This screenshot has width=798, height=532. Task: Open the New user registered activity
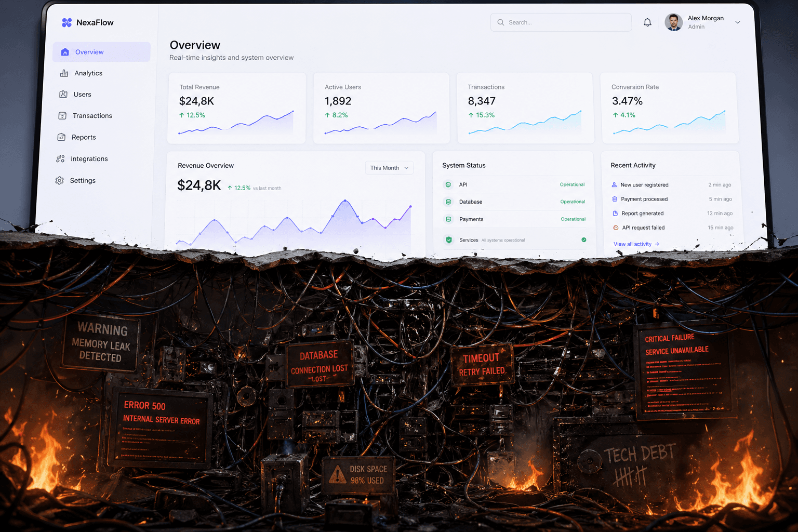click(x=644, y=185)
